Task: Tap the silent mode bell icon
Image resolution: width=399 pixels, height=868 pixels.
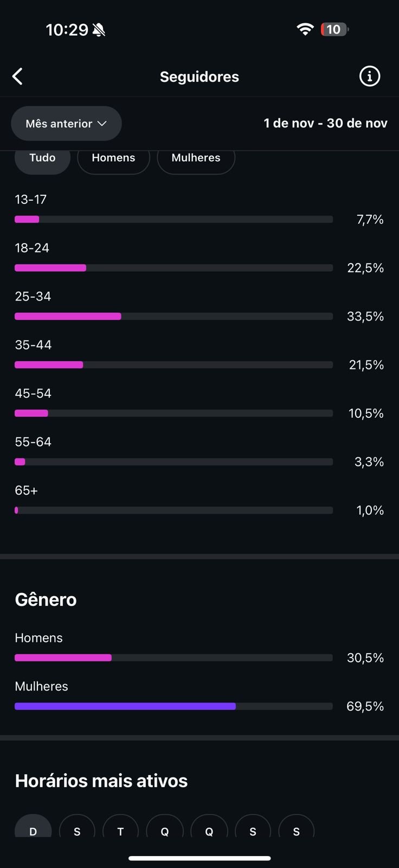Action: click(99, 30)
